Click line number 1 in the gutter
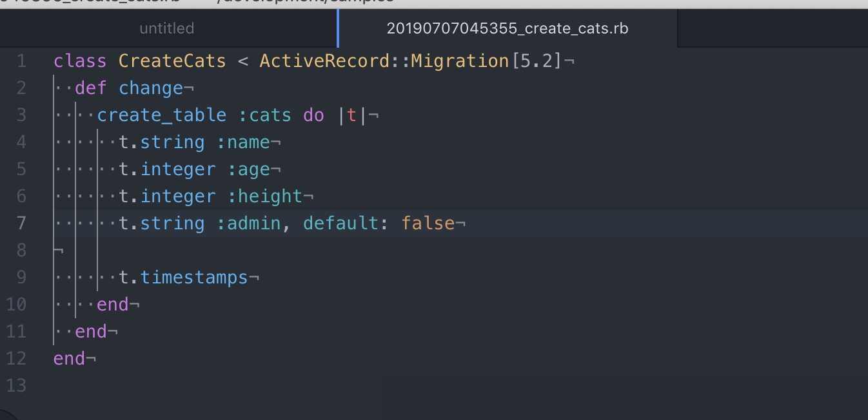 tap(22, 61)
